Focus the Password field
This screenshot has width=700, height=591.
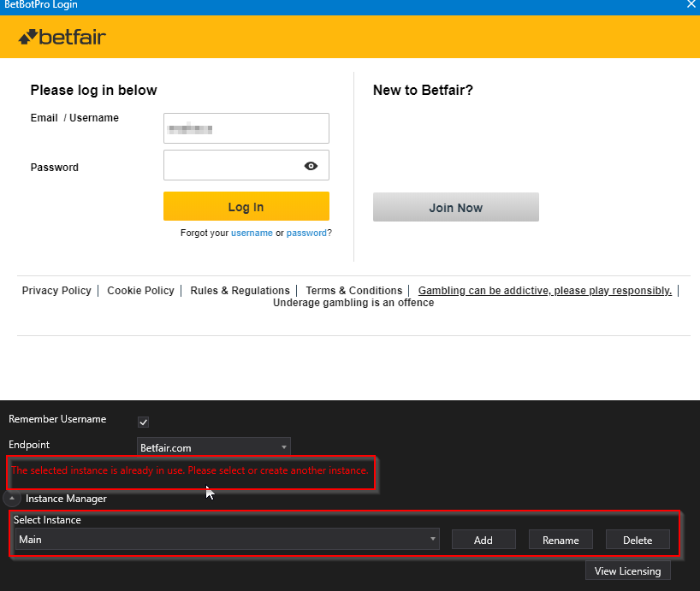(x=246, y=165)
